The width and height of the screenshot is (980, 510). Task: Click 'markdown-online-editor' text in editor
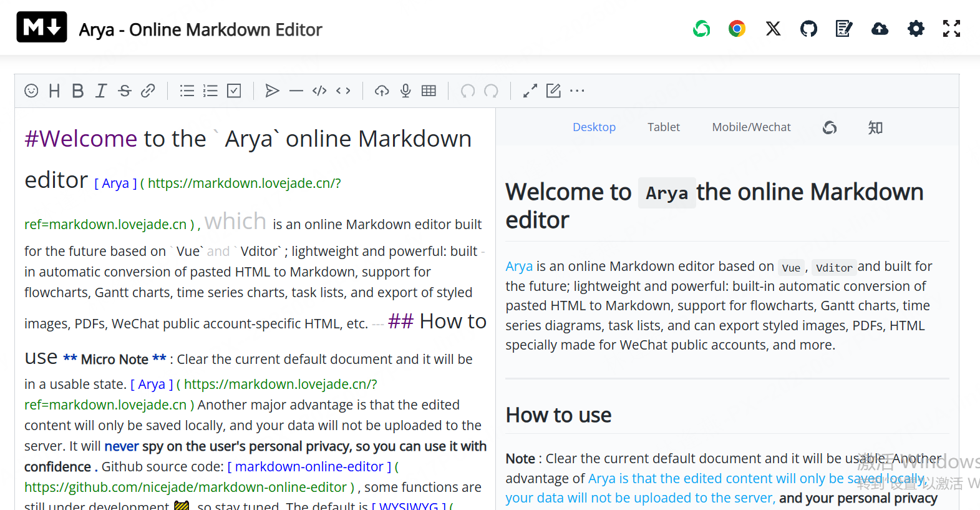[309, 467]
